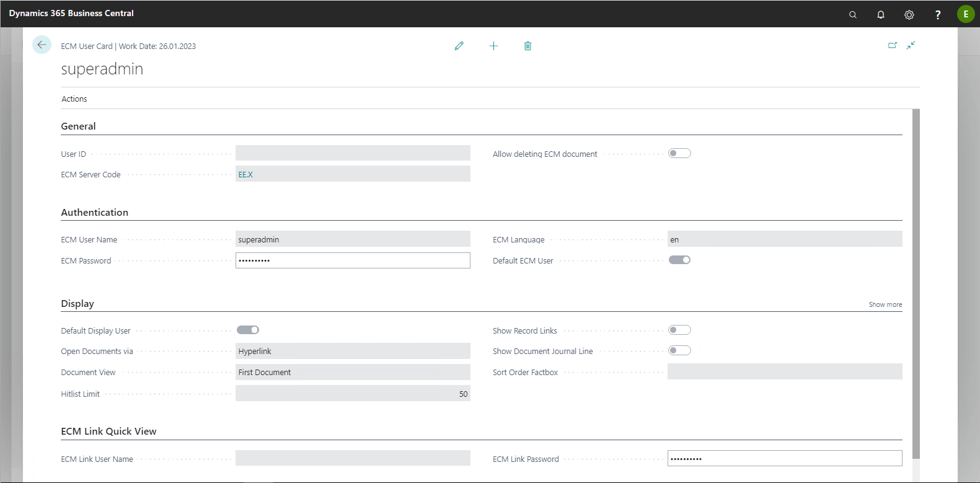This screenshot has height=483, width=980.
Task: Click Show more in Display section
Action: tap(885, 304)
